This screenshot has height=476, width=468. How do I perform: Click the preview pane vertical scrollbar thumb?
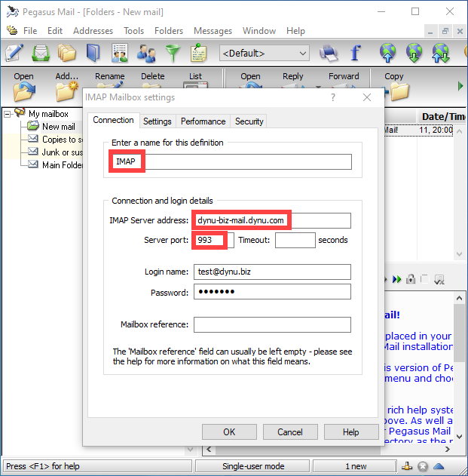click(x=459, y=333)
